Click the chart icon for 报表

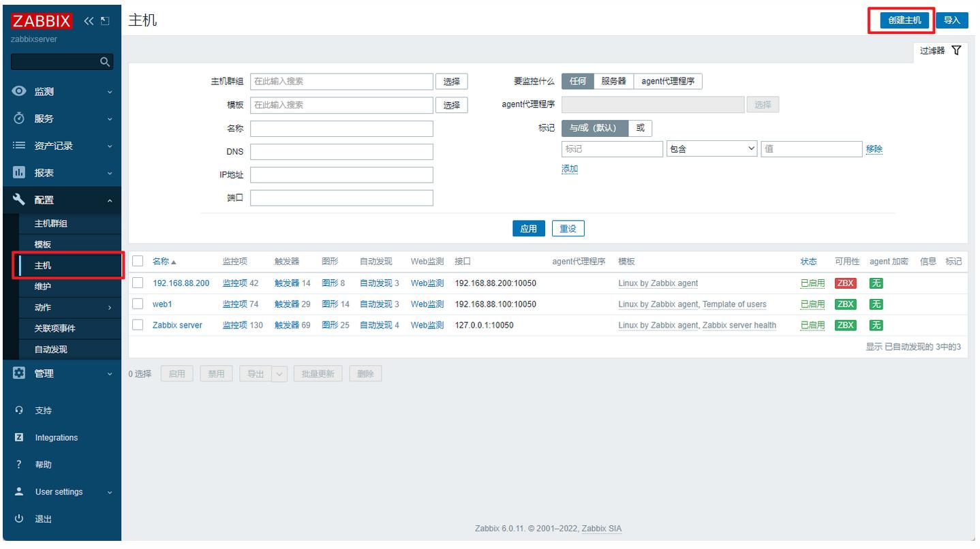coord(20,173)
